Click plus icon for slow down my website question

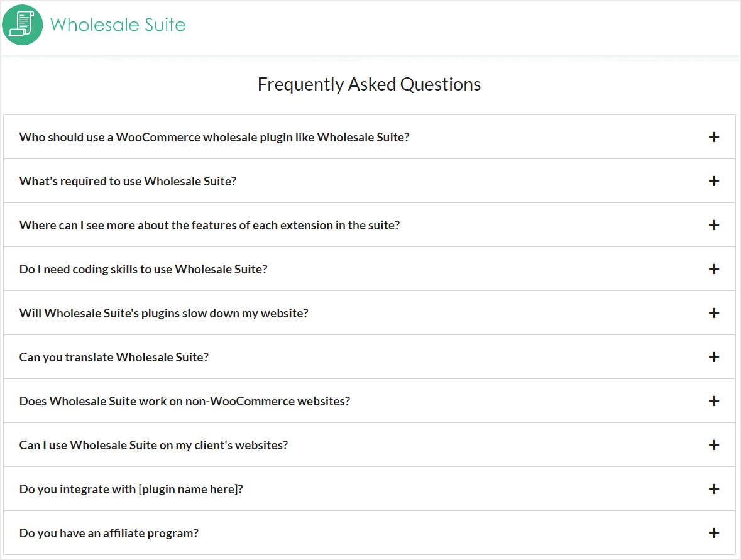pos(713,313)
